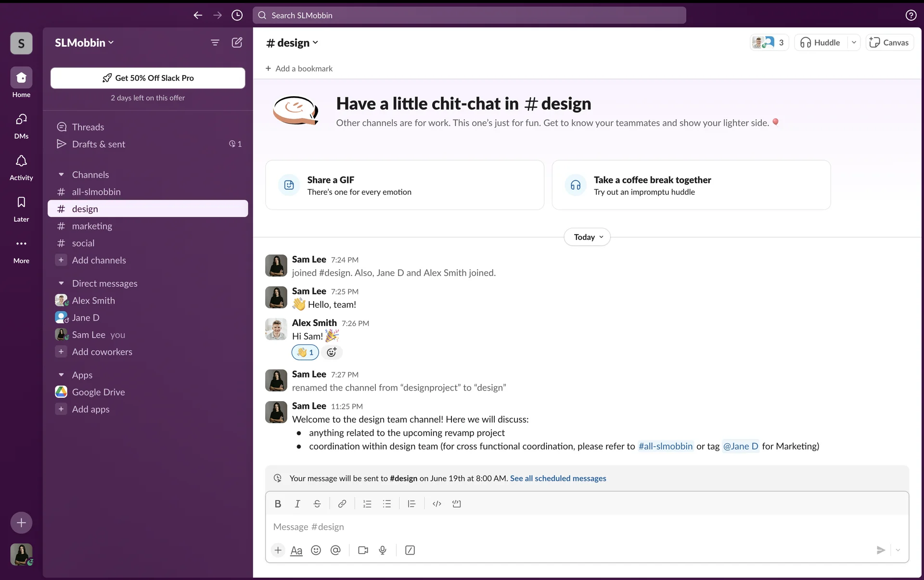Click the record video clip icon
The height and width of the screenshot is (580, 924).
[363, 550]
